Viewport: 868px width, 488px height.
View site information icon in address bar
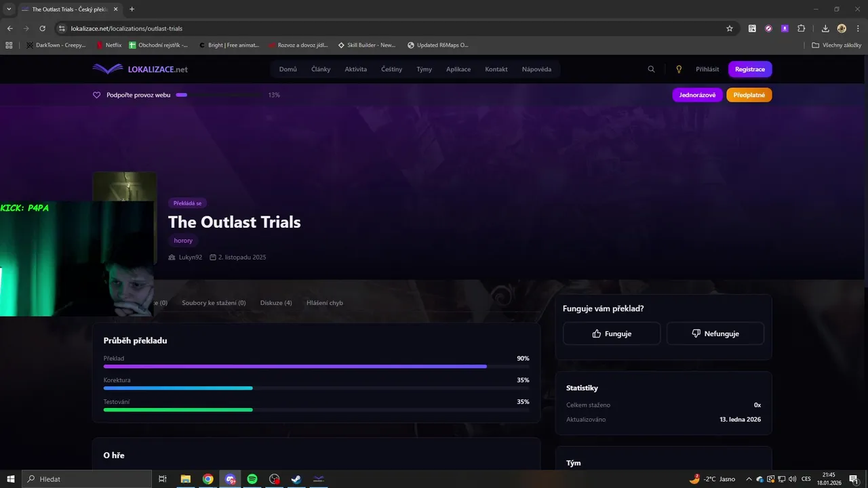(x=62, y=28)
